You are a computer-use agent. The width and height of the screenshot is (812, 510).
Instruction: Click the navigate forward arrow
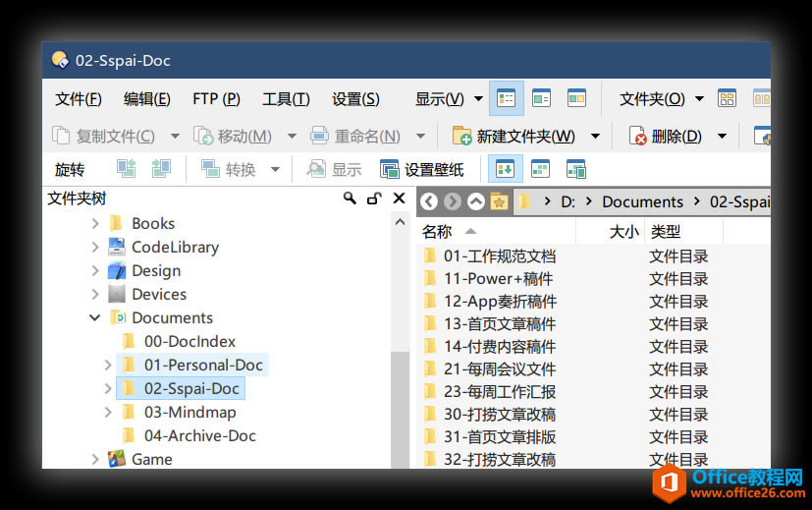click(452, 201)
